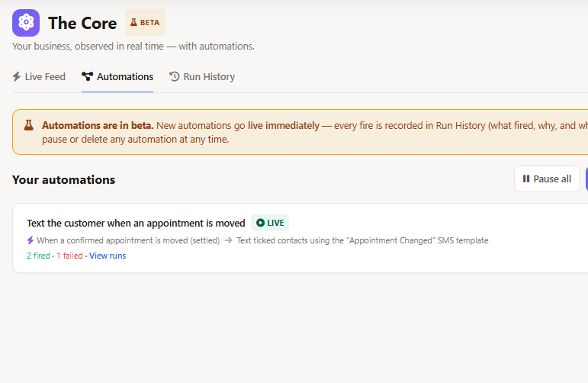
Task: Click the Automations workflow icon
Action: click(x=88, y=76)
